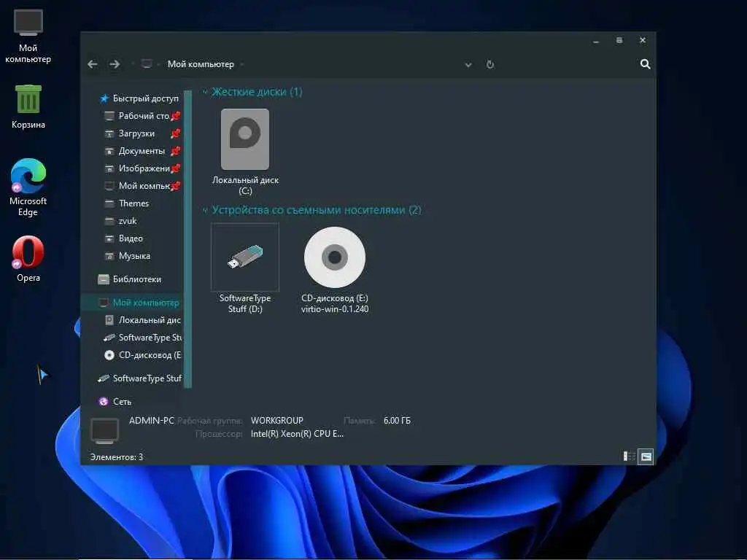
Task: Switch to large icons view
Action: [x=646, y=456]
